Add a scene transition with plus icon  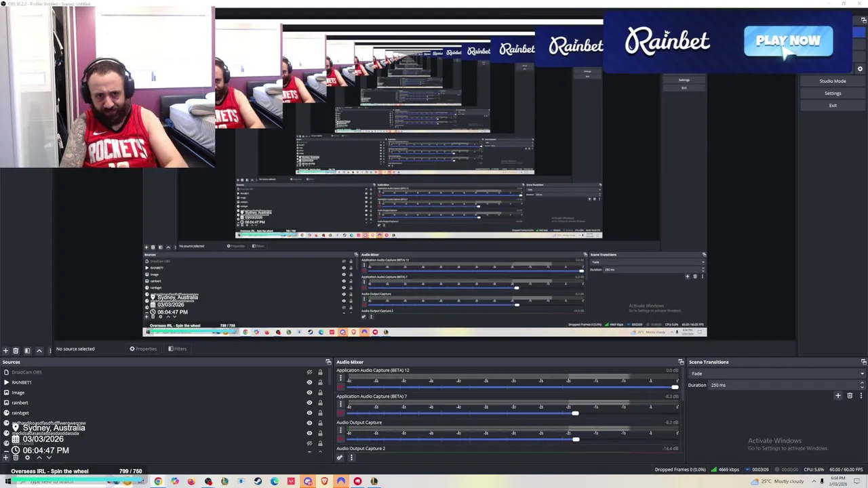point(838,396)
